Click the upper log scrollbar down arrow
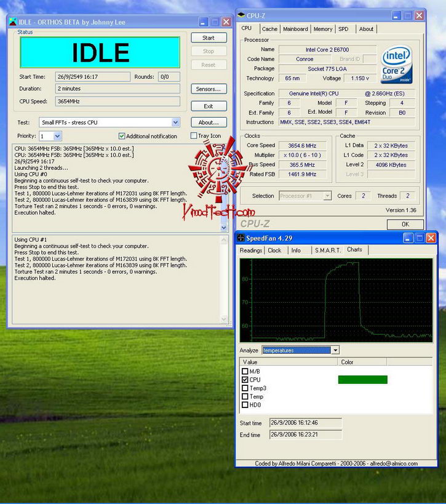This screenshot has height=504, width=446. [x=224, y=228]
